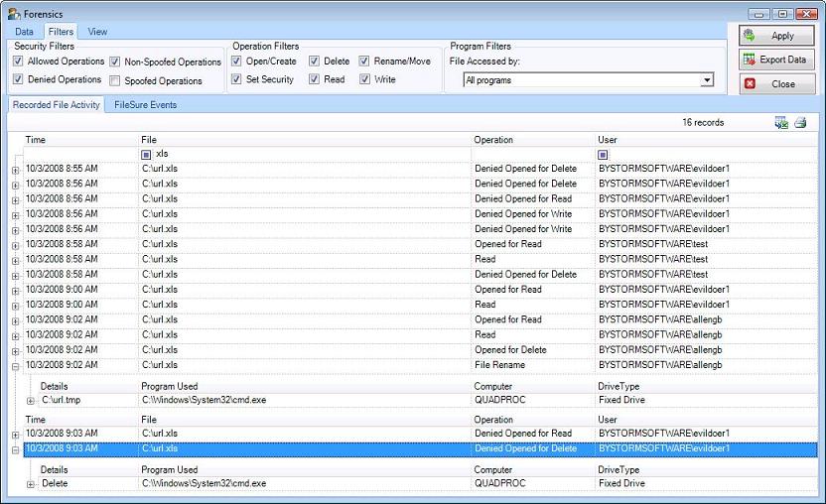Expand the 9:00 AM Opened for Read row
Viewport: 826px width, 504px height.
(x=15, y=291)
